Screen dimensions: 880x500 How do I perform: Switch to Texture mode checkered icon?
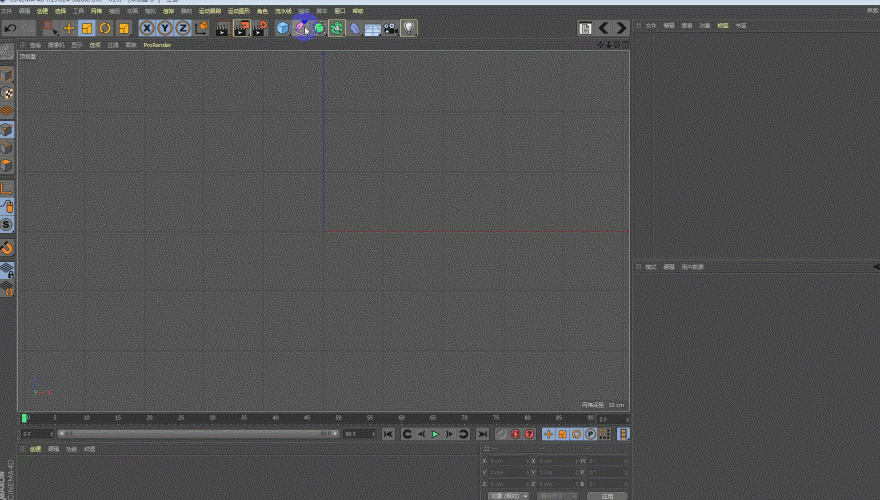click(7, 93)
